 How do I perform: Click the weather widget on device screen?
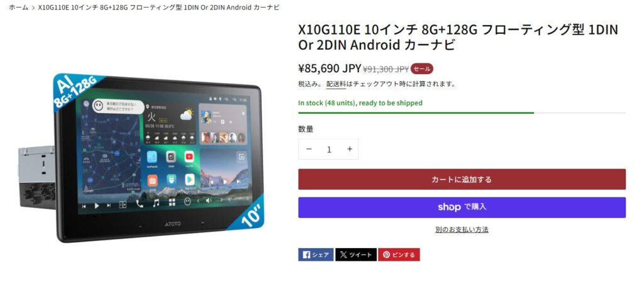170,124
